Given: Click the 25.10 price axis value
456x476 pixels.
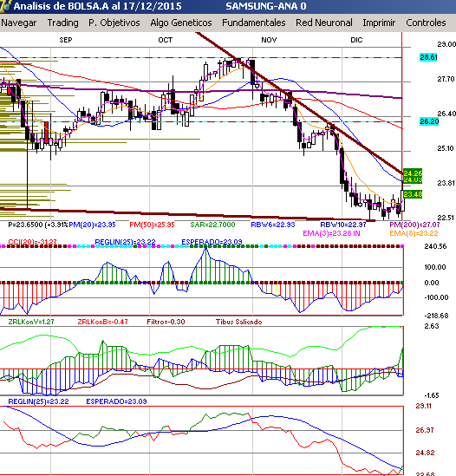Looking at the screenshot, I should [x=446, y=148].
